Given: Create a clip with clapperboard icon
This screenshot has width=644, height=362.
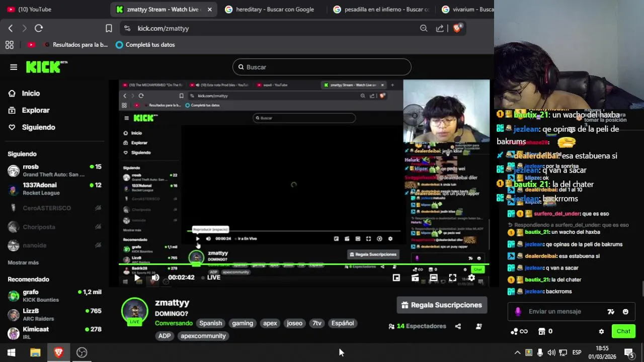Looking at the screenshot, I should pyautogui.click(x=415, y=278).
